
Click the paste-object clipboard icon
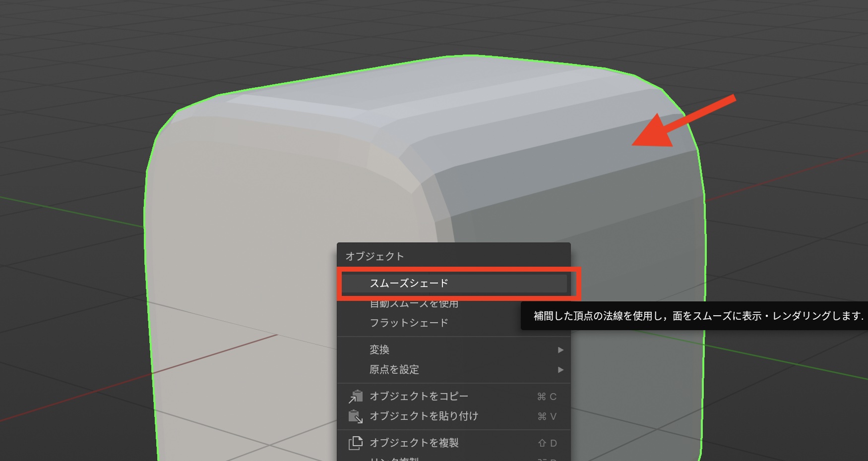(x=356, y=416)
